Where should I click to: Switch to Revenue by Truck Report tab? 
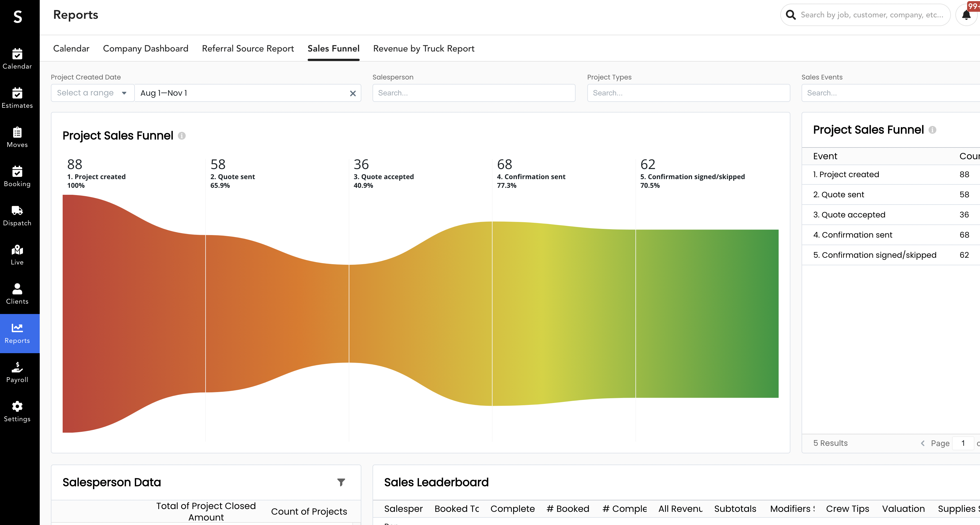click(423, 49)
